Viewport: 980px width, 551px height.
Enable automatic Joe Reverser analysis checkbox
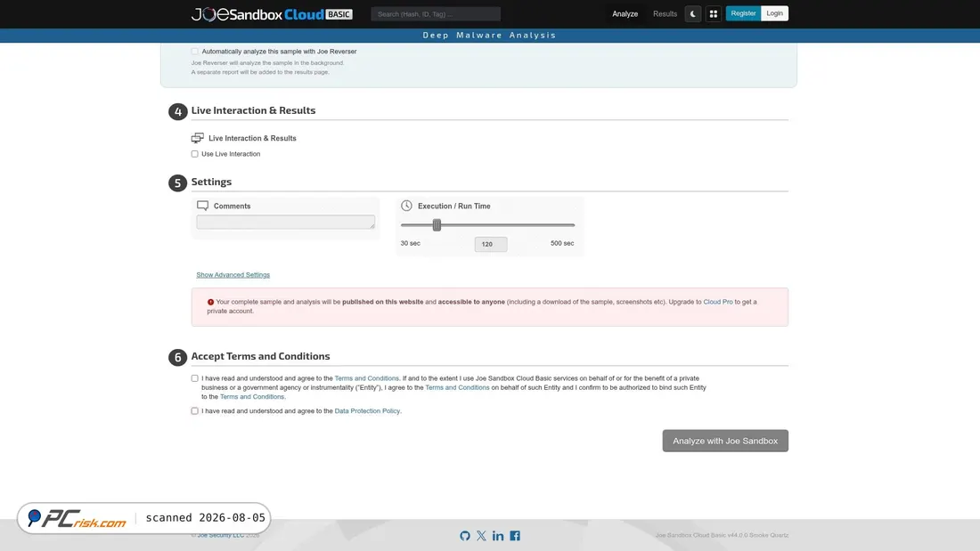[x=195, y=52]
